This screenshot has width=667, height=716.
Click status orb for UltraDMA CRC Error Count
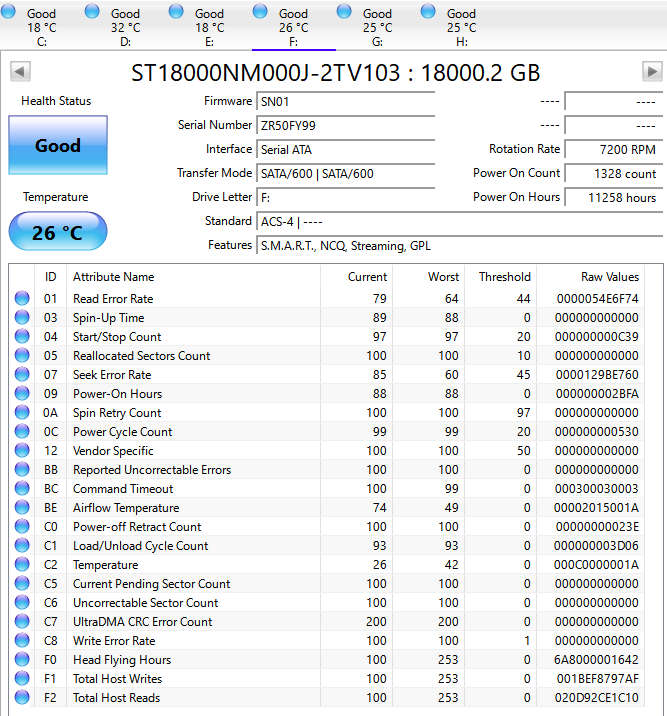[x=22, y=621]
